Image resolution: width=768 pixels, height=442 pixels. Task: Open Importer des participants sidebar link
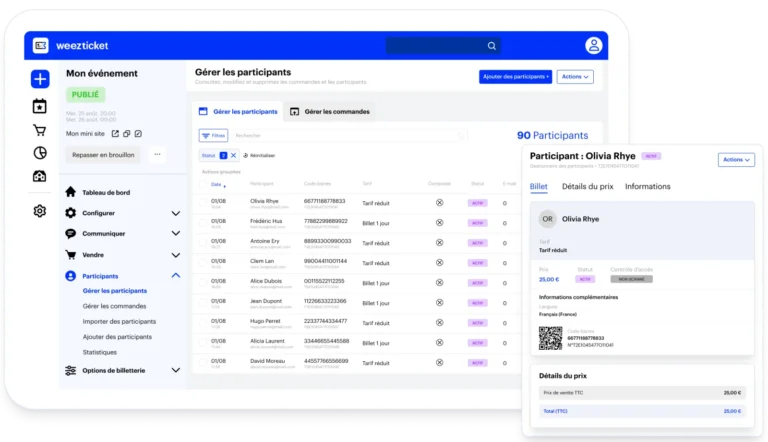pyautogui.click(x=119, y=321)
